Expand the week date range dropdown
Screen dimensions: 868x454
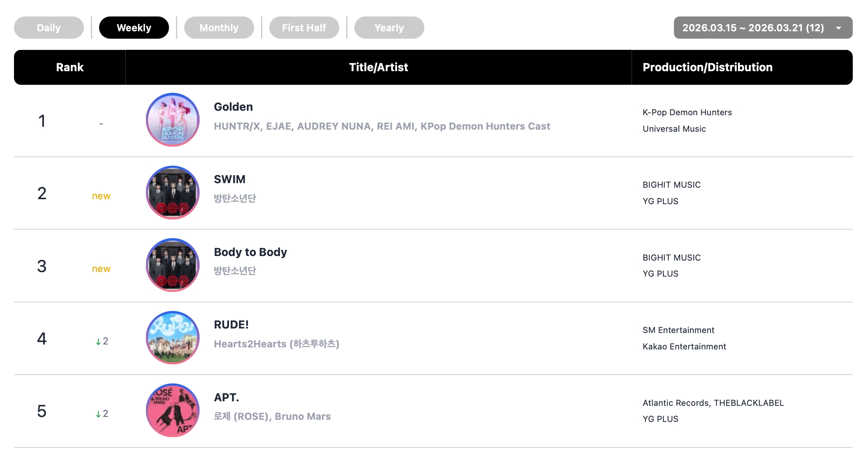click(753, 28)
